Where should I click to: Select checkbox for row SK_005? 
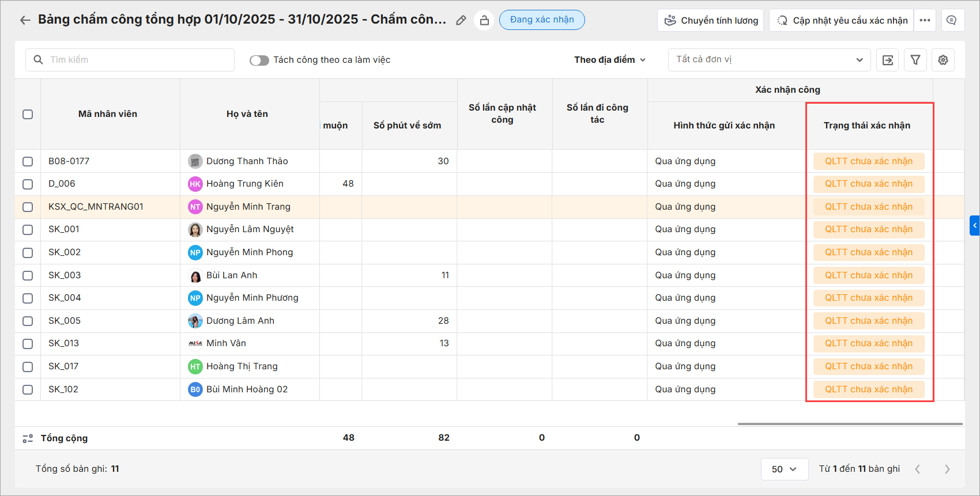tap(28, 321)
